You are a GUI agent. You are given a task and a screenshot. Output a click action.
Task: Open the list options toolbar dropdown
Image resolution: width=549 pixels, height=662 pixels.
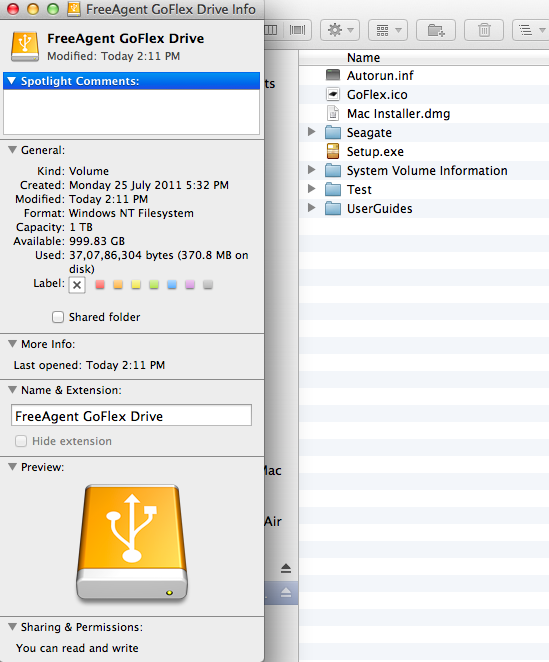(x=531, y=30)
